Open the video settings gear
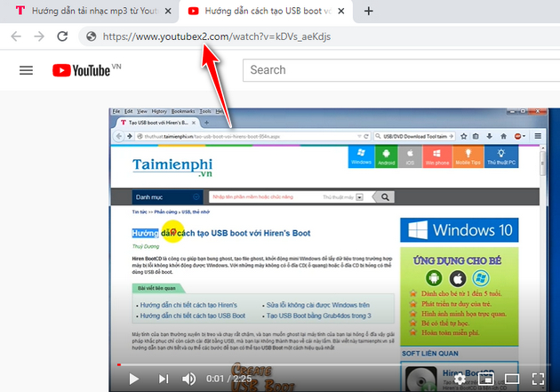Screen dimensions: 560x392 point(460,379)
